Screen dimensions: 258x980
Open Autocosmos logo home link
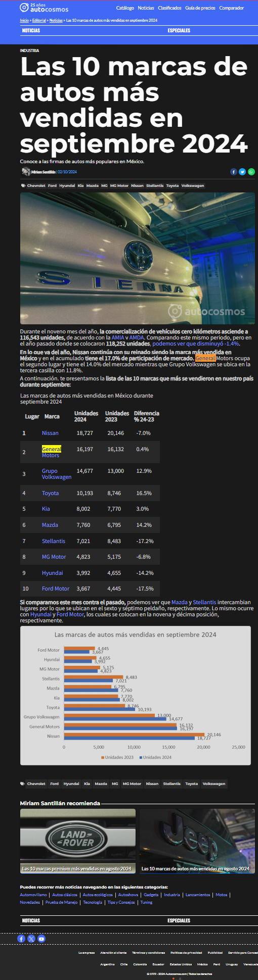tap(44, 8)
